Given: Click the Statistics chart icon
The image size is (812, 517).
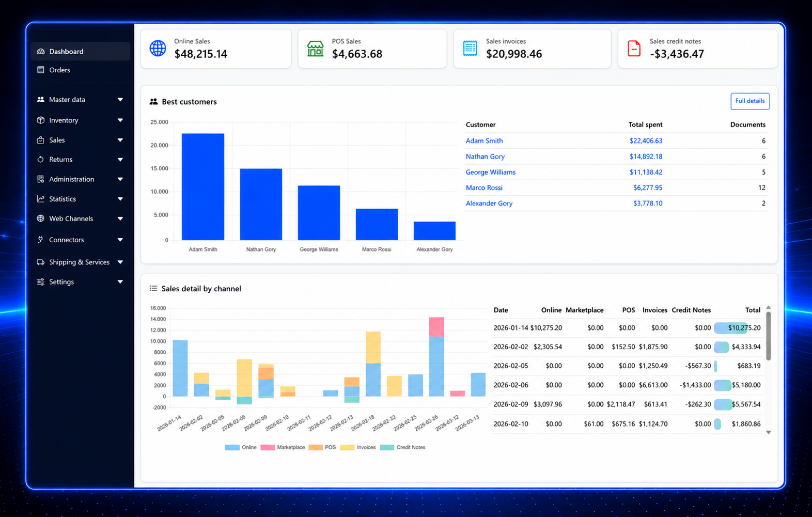Looking at the screenshot, I should 41,199.
